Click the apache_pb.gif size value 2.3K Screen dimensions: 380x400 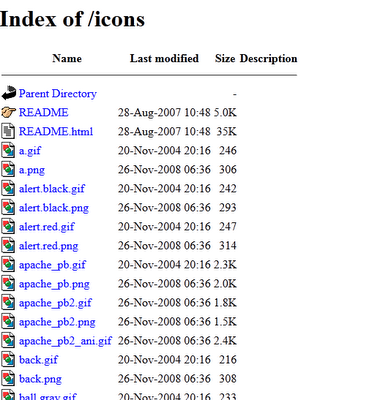pos(225,264)
